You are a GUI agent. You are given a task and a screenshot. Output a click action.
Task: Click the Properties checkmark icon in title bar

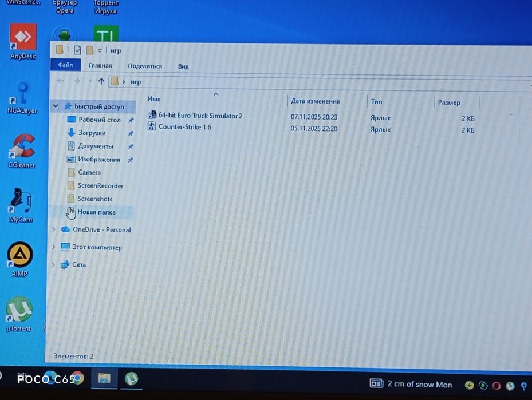(77, 50)
